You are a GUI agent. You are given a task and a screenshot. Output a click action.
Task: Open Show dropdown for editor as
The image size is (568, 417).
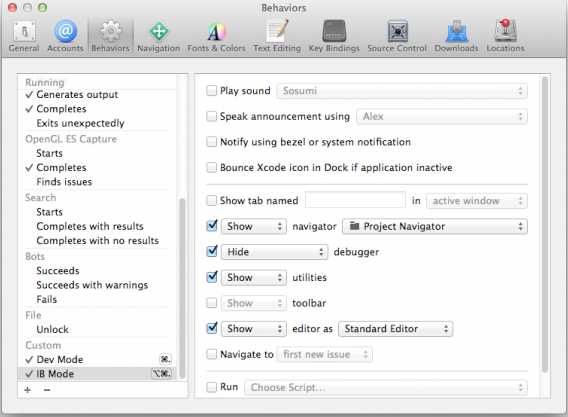tap(254, 329)
